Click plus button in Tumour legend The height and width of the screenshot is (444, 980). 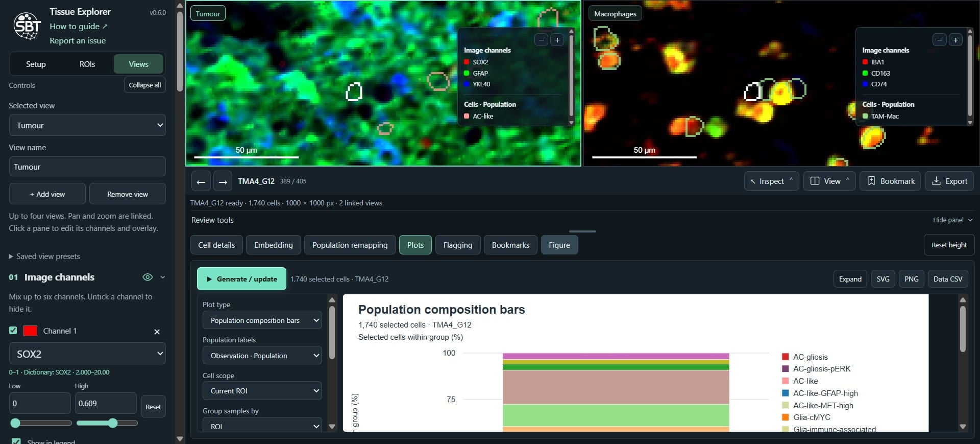[557, 40]
